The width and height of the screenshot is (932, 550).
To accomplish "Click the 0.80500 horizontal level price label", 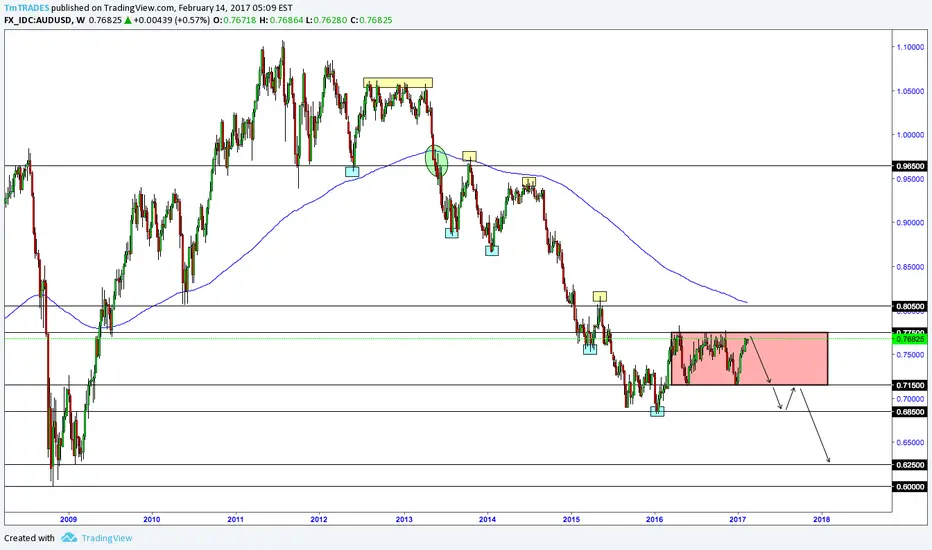I will click(909, 306).
